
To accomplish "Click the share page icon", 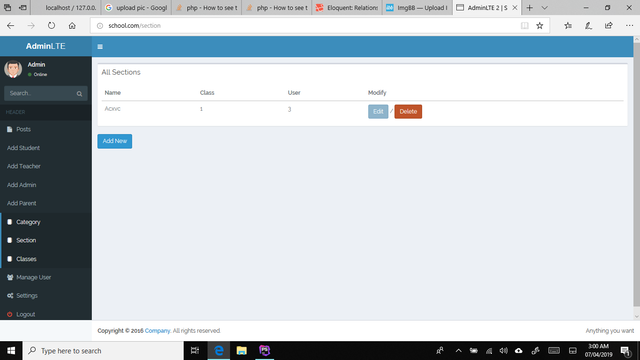I will pos(609,26).
